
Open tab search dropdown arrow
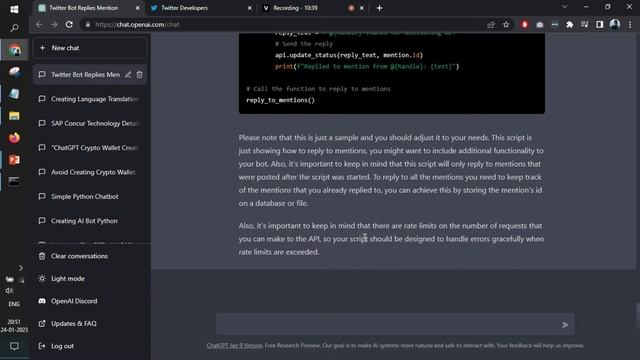point(564,7)
